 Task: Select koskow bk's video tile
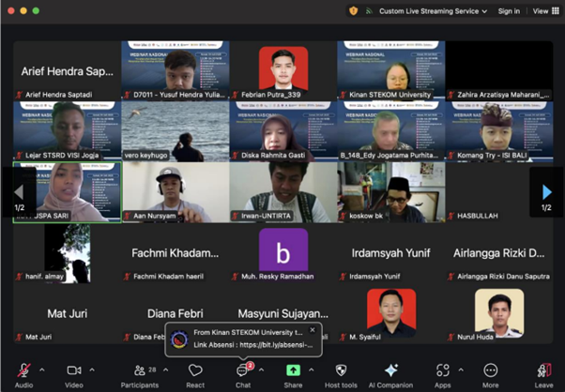pyautogui.click(x=391, y=192)
